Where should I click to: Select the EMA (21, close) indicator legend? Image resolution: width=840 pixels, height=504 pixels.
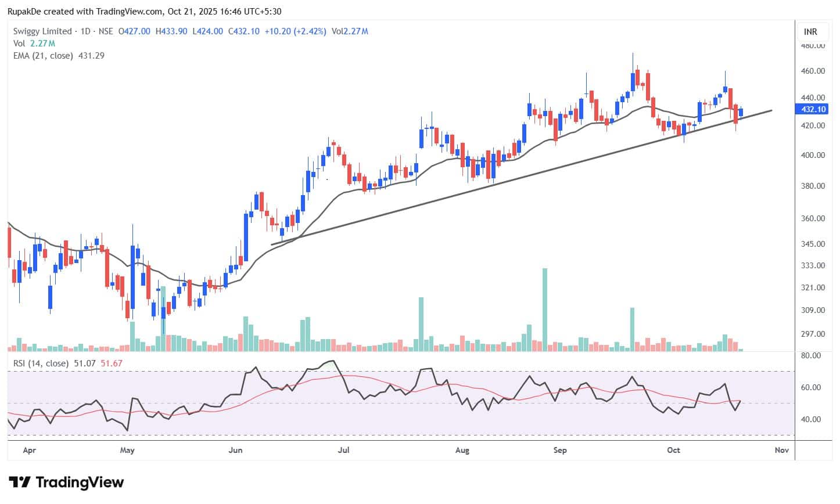(x=44, y=56)
